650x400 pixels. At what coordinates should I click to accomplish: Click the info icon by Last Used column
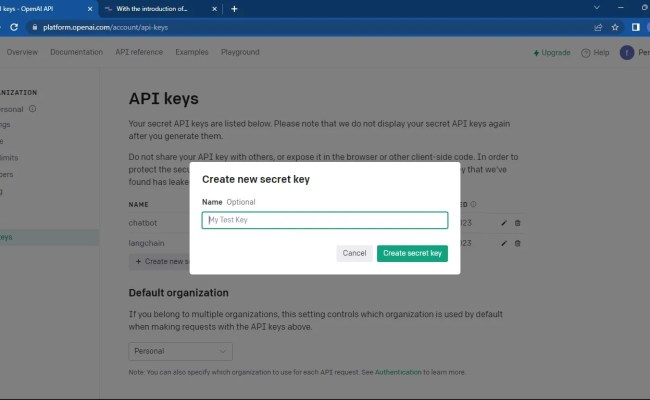point(473,204)
